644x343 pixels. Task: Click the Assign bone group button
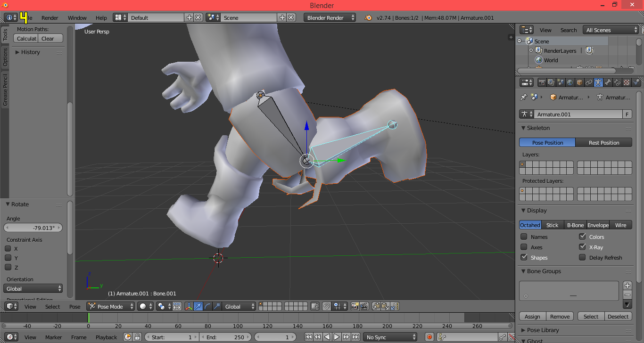pyautogui.click(x=533, y=317)
